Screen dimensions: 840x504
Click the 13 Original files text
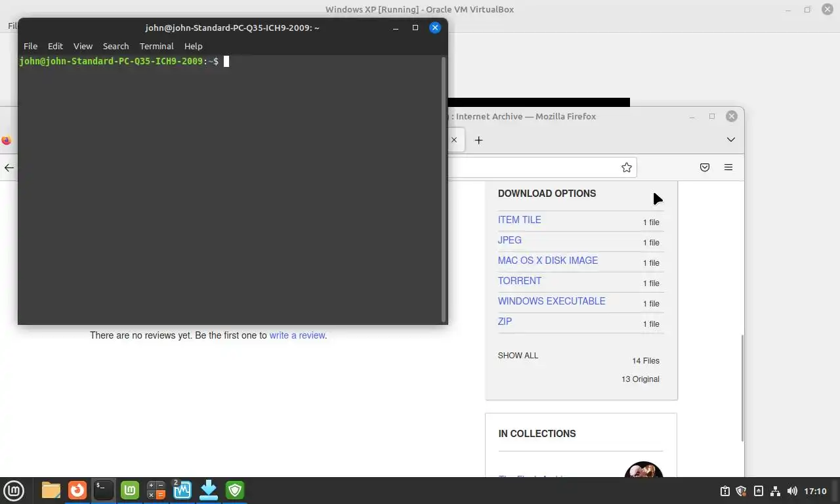point(640,379)
